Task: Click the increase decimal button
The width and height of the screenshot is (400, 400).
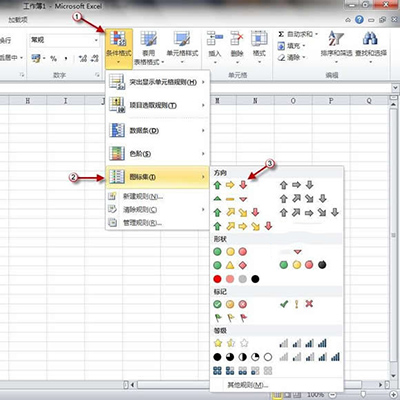Action: point(83,59)
